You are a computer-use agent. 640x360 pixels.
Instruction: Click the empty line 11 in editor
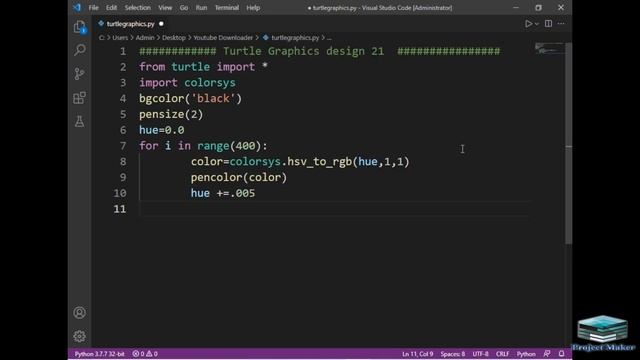point(335,209)
